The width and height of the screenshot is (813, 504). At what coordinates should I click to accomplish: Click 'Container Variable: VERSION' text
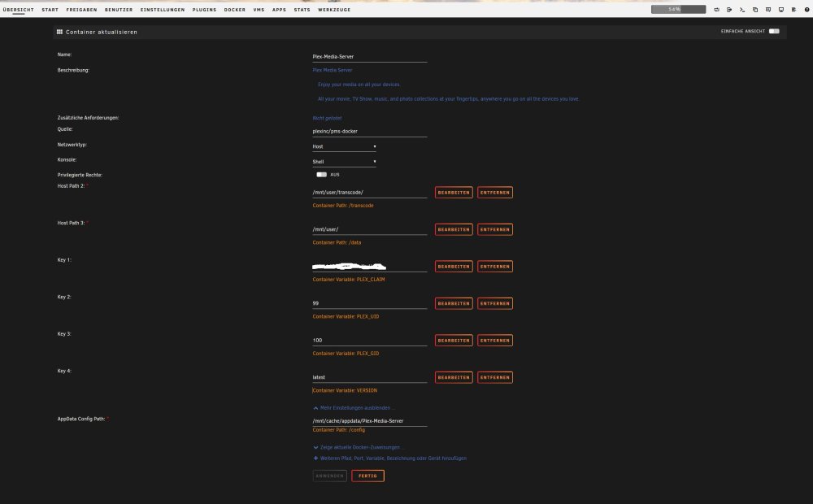pyautogui.click(x=345, y=390)
